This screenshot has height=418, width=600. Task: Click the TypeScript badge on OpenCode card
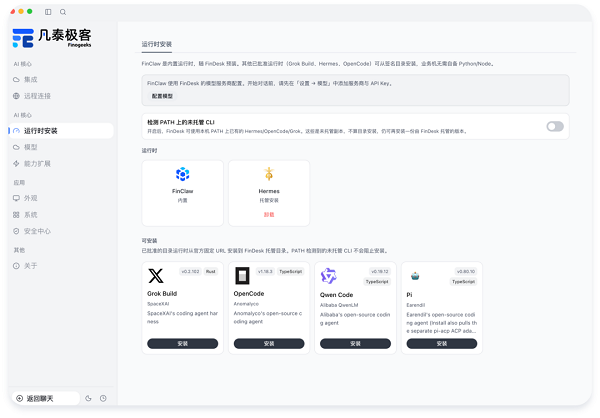[290, 271]
